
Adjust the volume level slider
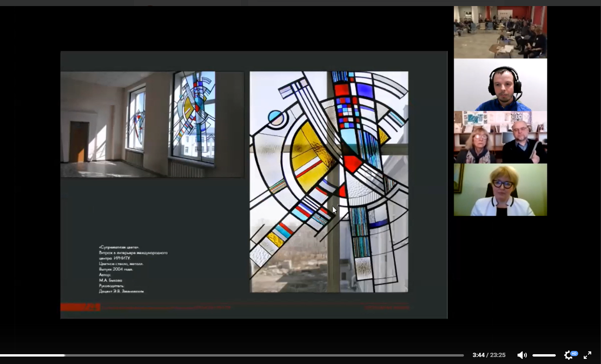[x=544, y=356]
